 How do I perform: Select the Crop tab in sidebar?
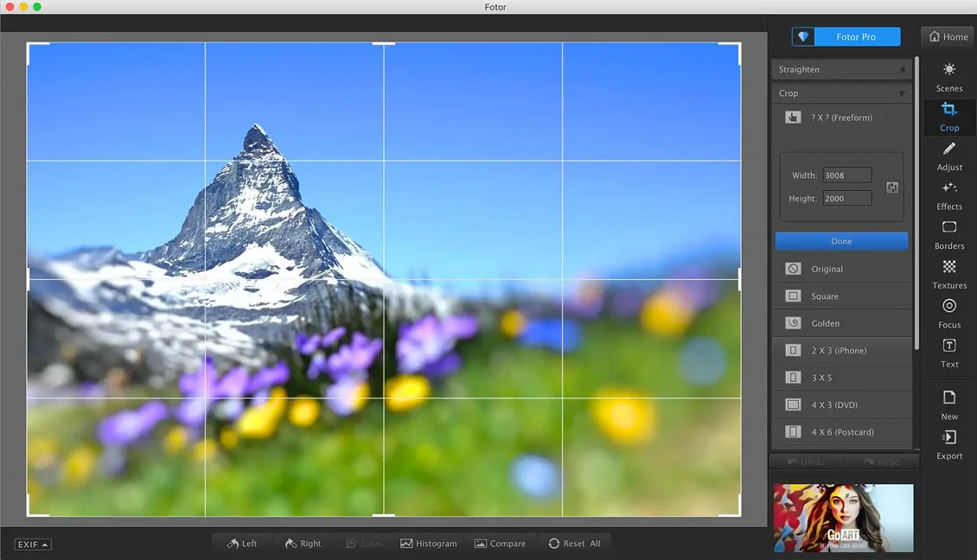[949, 118]
